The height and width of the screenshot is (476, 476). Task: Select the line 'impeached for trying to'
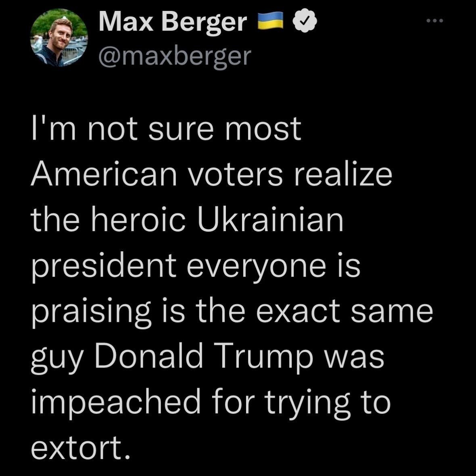210,402
